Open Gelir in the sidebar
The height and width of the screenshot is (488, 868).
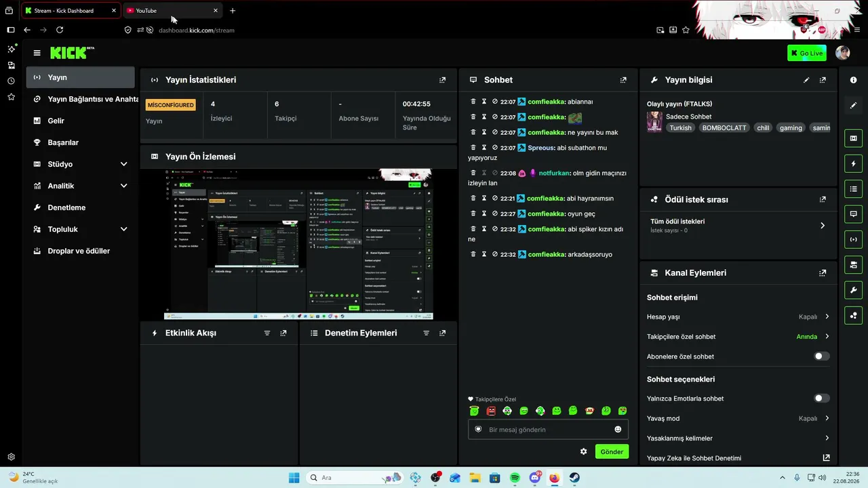coord(81,121)
